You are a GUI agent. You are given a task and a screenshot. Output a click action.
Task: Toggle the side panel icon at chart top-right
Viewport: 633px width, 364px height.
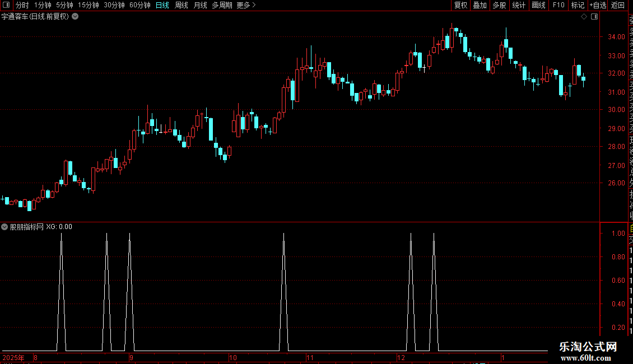[x=594, y=17]
